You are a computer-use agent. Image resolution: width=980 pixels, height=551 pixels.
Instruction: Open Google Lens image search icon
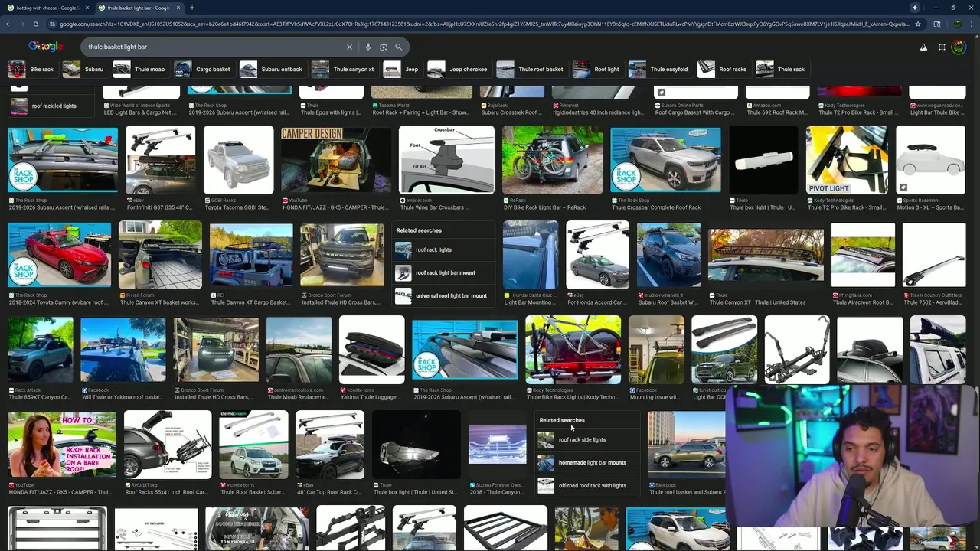click(384, 47)
